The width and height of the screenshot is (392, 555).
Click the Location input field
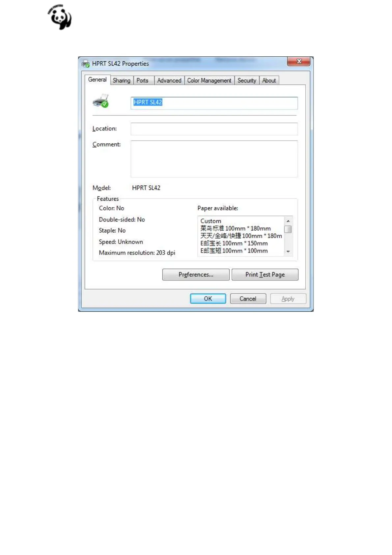[x=214, y=129]
